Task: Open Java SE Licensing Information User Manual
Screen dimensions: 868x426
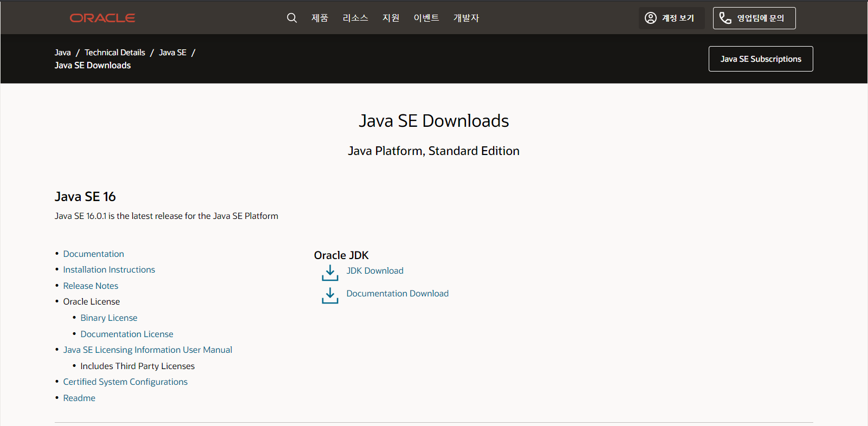Action: [x=148, y=350]
